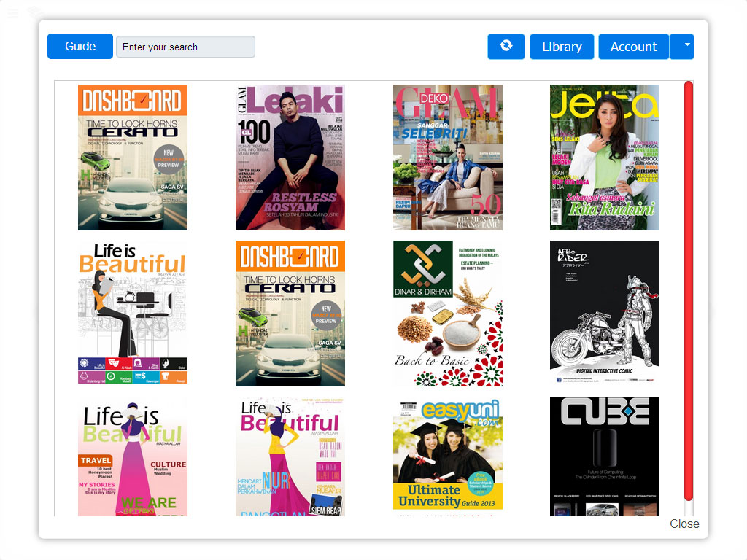Focus the 'Enter your search' field

tap(185, 47)
